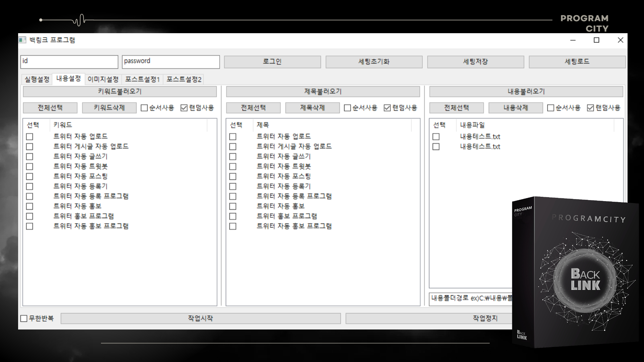Enable 순서사용 for keywords
644x362 pixels.
144,108
